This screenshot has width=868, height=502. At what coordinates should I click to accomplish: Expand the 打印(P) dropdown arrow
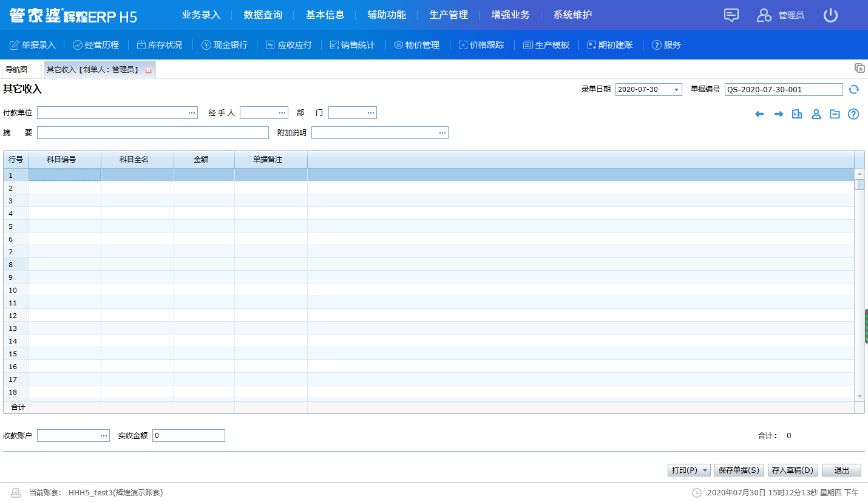click(x=705, y=470)
